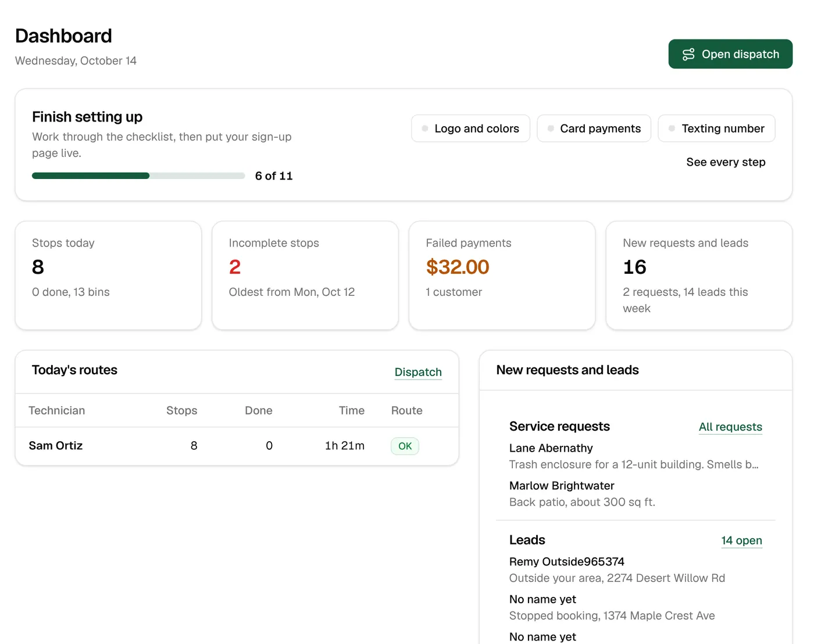Click the Back patio request description
814x644 pixels.
[x=582, y=502]
